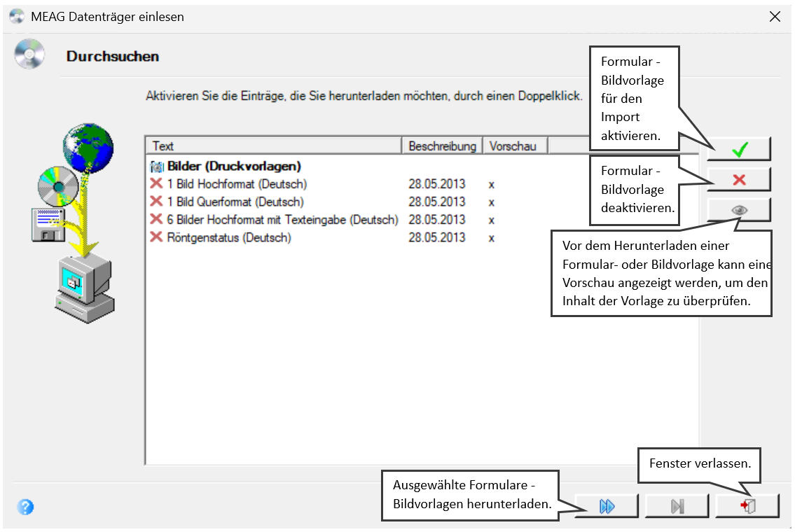Toggle red X beside 1 Bild Hochformat
Image resolution: width=795 pixels, height=532 pixels.
[x=156, y=183]
